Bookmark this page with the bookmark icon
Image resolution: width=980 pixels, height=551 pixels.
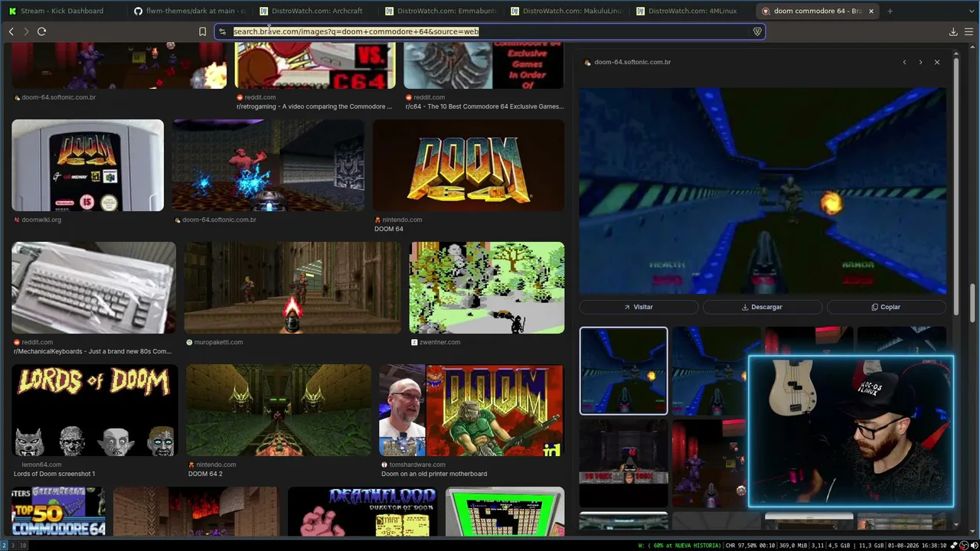(x=202, y=31)
